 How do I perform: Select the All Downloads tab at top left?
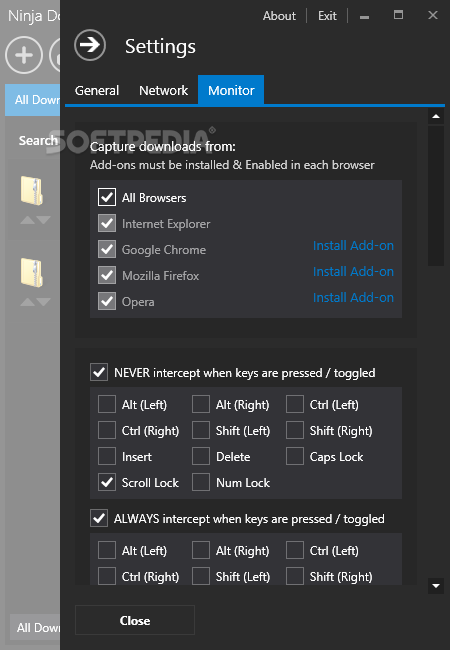33,100
